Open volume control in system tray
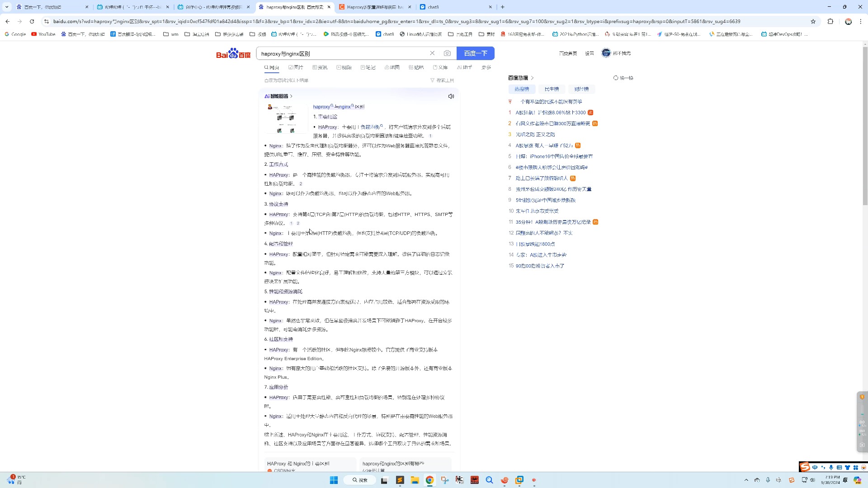This screenshot has height=488, width=868. coord(812,480)
